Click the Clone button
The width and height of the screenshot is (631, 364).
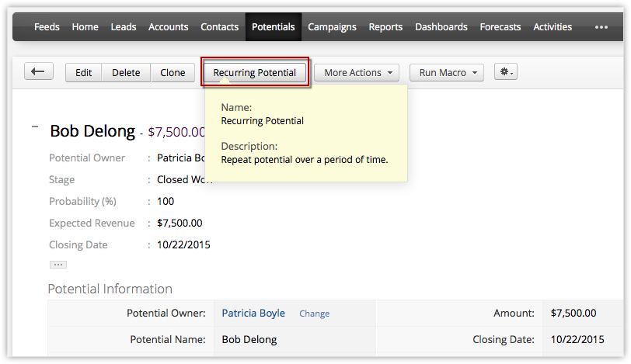coord(173,72)
